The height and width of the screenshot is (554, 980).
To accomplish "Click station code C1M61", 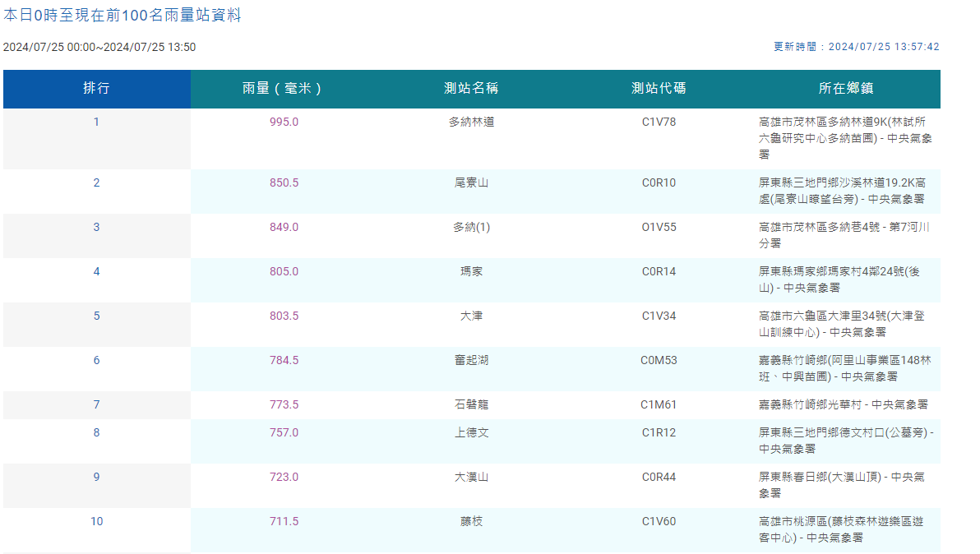I will click(x=659, y=404).
